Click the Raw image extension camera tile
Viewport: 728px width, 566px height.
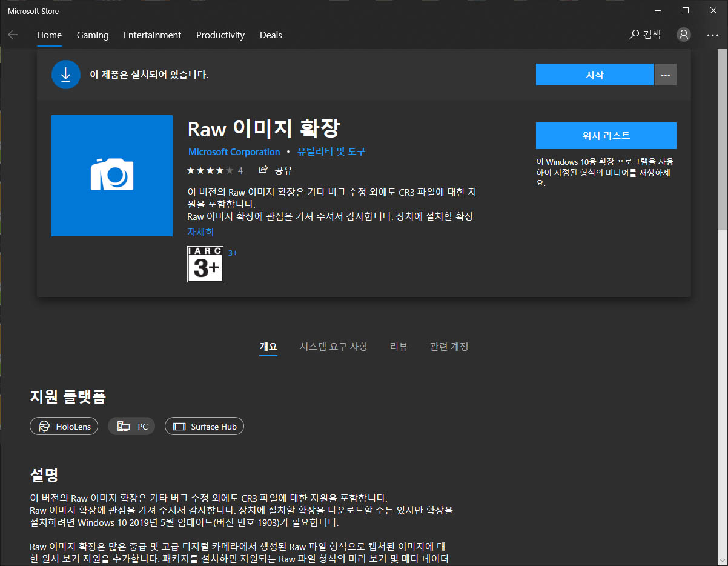(x=112, y=176)
